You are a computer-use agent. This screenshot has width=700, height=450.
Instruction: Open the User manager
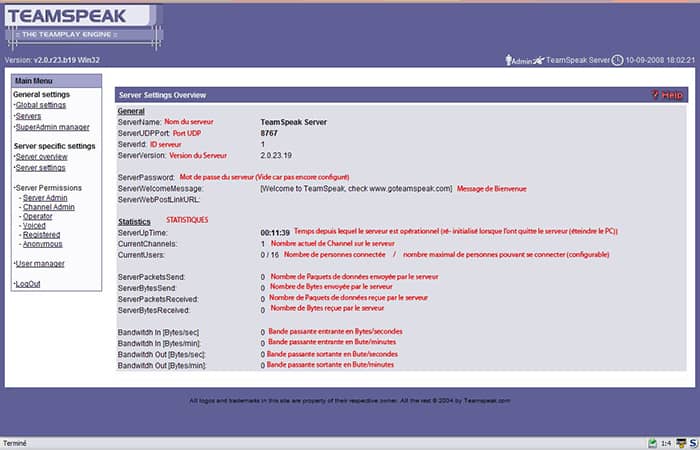pos(40,264)
